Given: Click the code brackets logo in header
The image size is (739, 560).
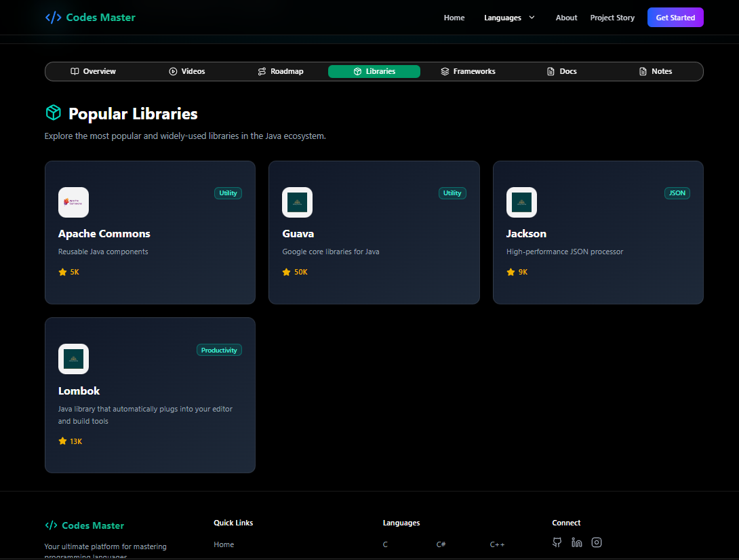Looking at the screenshot, I should click(54, 18).
